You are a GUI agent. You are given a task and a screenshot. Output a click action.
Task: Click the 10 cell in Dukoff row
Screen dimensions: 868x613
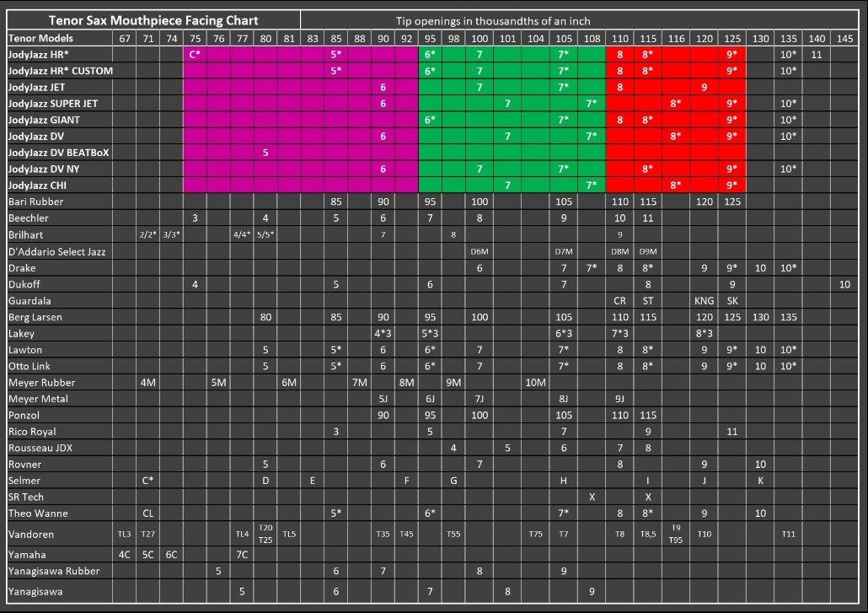tap(844, 285)
